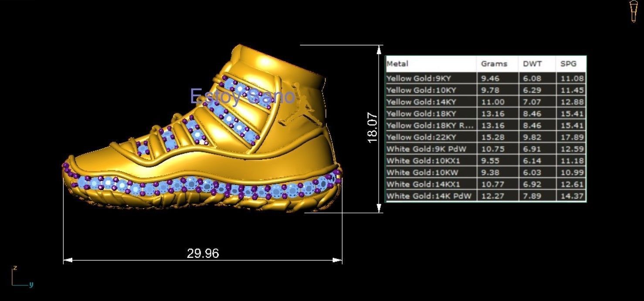Screen dimensions: 644x301
Task: Click the 12.88 SPG value
Action: (x=572, y=102)
